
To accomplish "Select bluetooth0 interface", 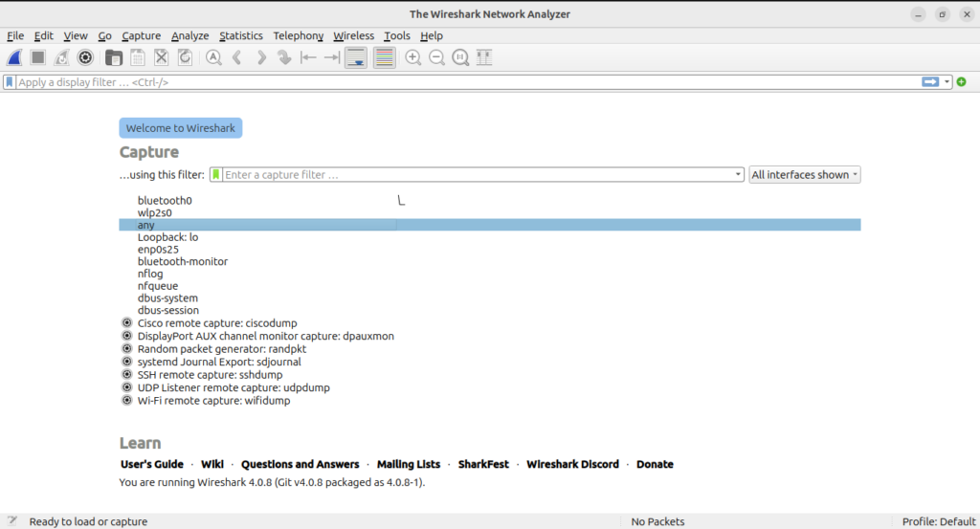I will (x=165, y=201).
